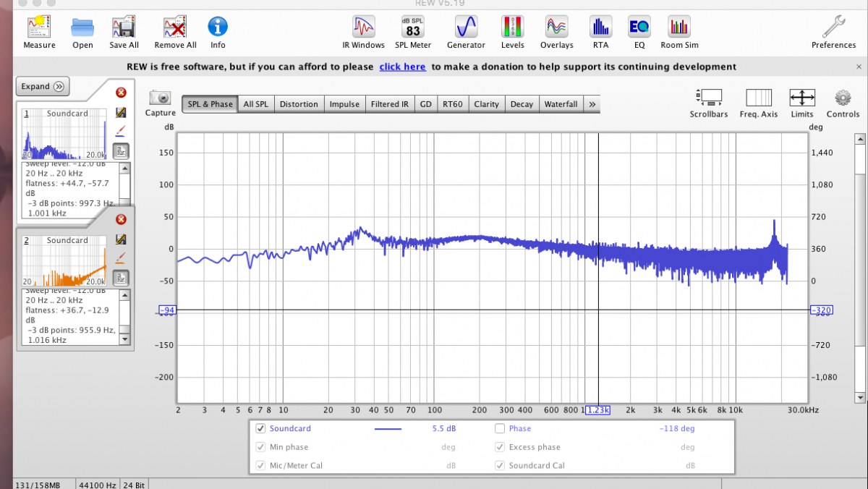Switch to the All SPL tab

[256, 104]
